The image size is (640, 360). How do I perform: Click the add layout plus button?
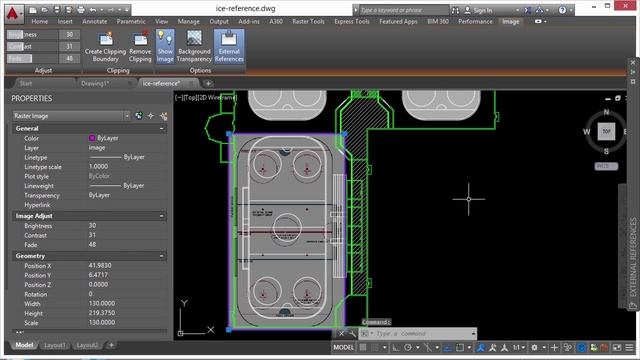pyautogui.click(x=111, y=345)
